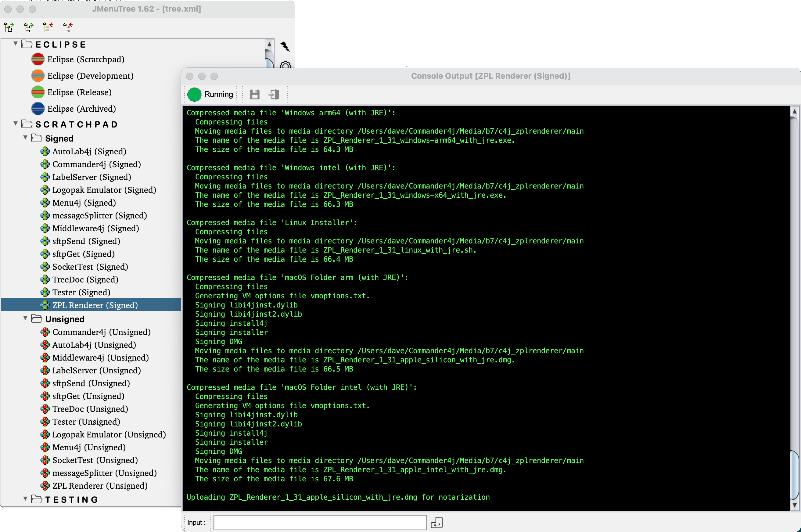This screenshot has width=801, height=532.
Task: Click the green Running status indicator
Action: coord(194,94)
